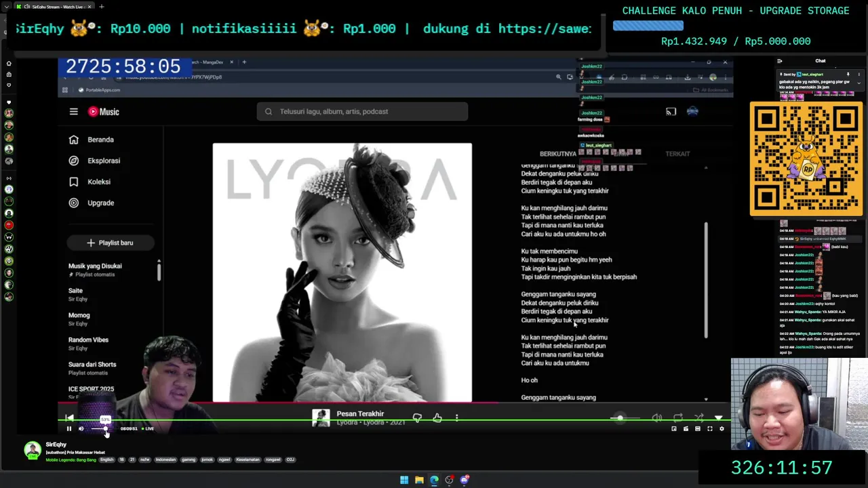Open the YouTube Music account avatar
Viewport: 868px width, 488px height.
click(692, 112)
